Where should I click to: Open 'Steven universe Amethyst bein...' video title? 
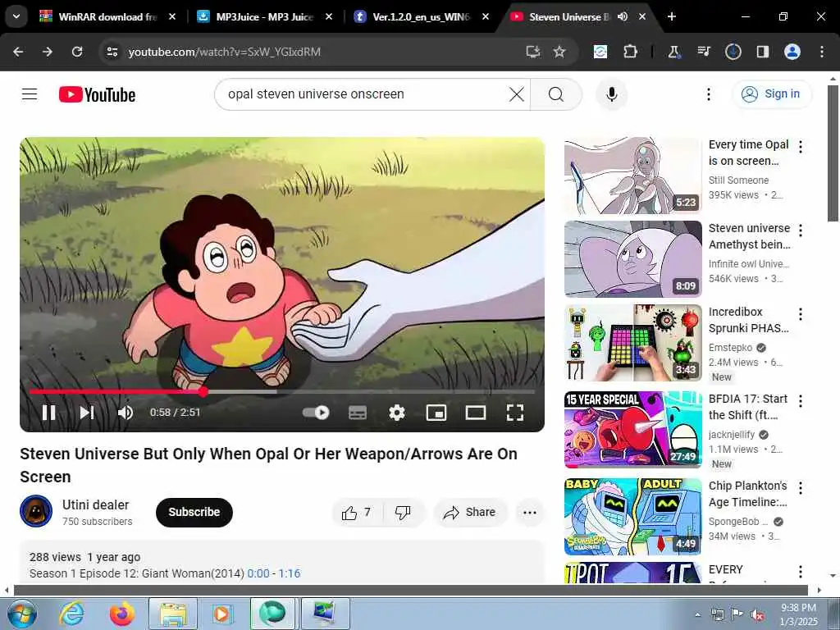[x=749, y=236]
